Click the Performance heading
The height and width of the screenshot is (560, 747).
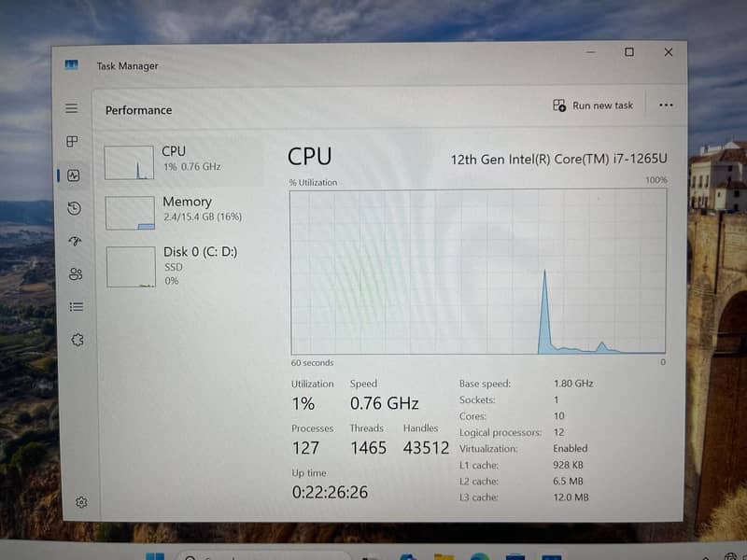point(138,110)
